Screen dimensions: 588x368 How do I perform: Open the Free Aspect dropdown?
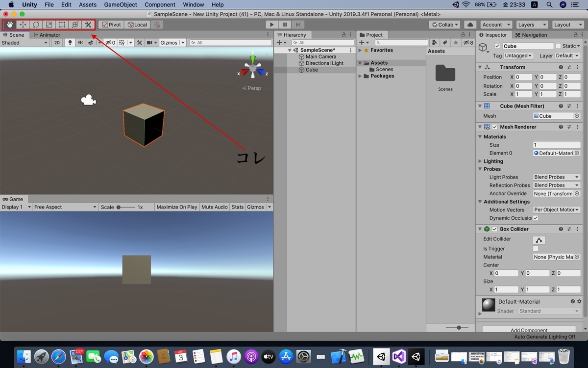65,207
